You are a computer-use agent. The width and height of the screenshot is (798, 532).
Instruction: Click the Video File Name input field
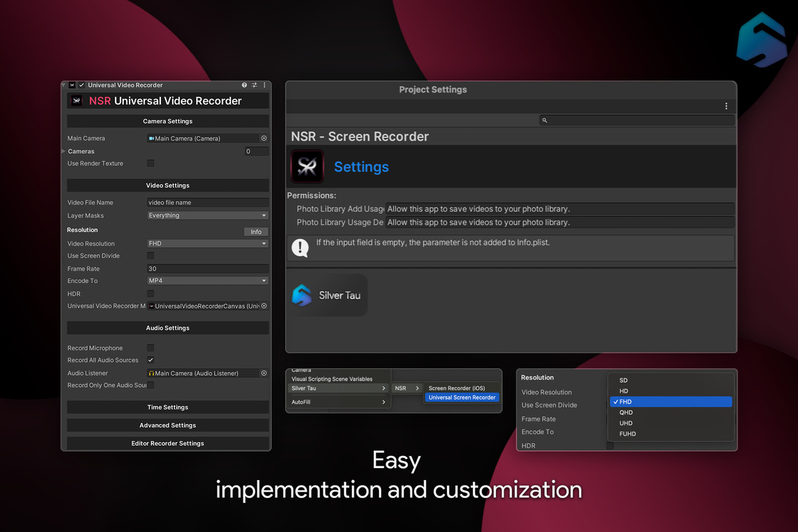pyautogui.click(x=208, y=202)
